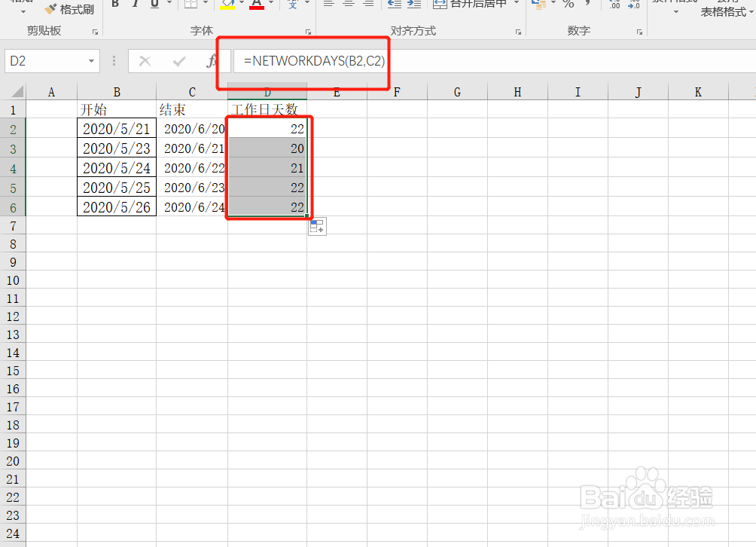This screenshot has width=756, height=547.
Task: Click cell with header 开始
Action: point(117,109)
